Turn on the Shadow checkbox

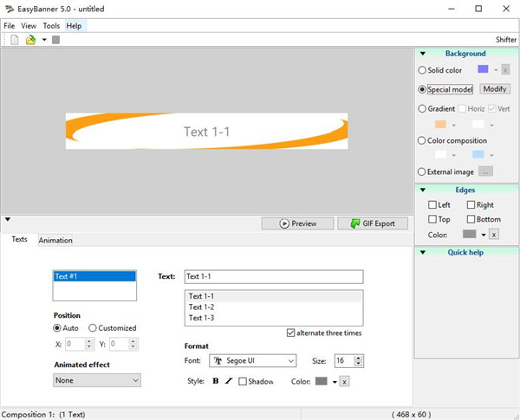point(243,381)
